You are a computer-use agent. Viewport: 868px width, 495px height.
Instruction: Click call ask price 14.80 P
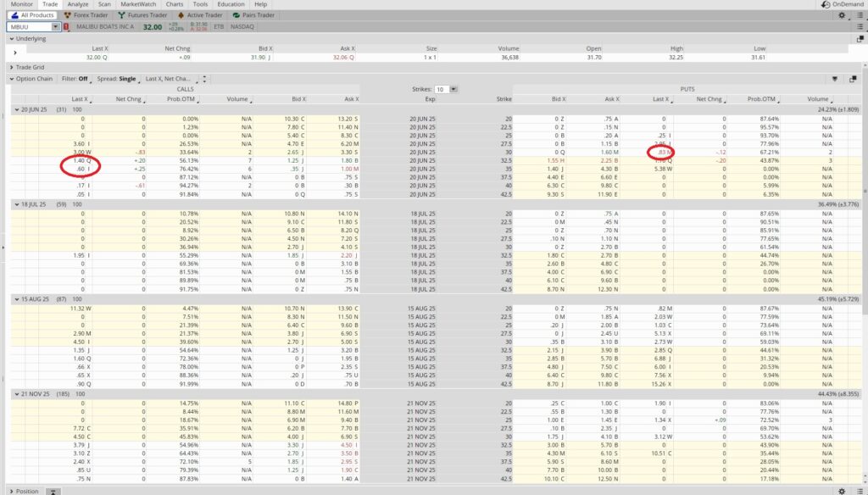click(x=348, y=403)
